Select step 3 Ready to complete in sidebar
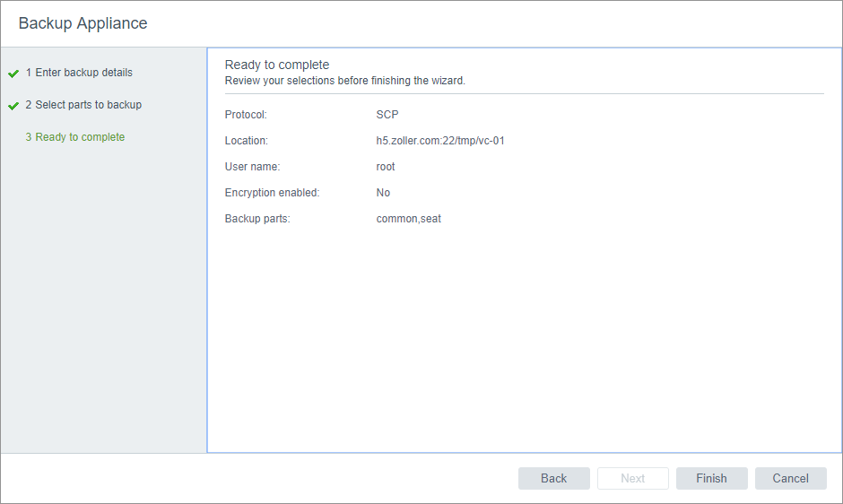Viewport: 843px width, 504px height. click(75, 137)
